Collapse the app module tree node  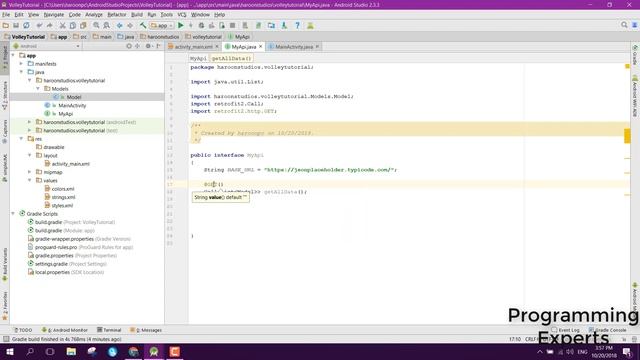[x=13, y=56]
